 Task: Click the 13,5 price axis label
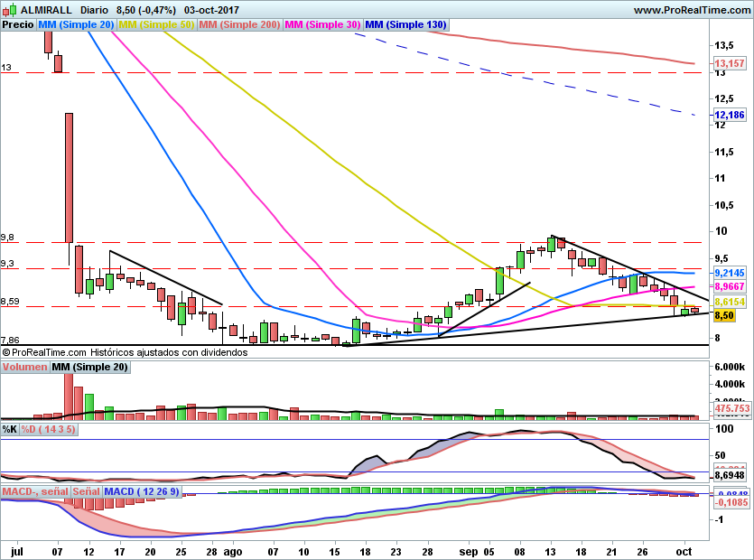(x=723, y=45)
